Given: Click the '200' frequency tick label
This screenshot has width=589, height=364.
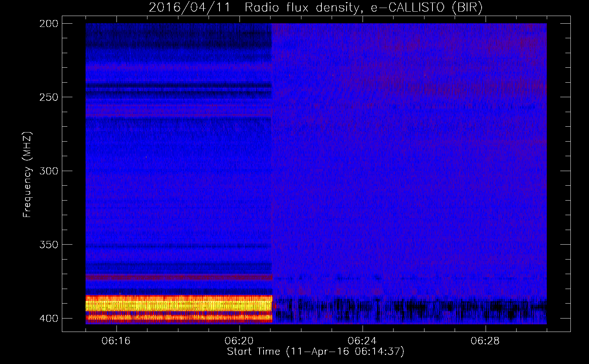Looking at the screenshot, I should (x=49, y=24).
